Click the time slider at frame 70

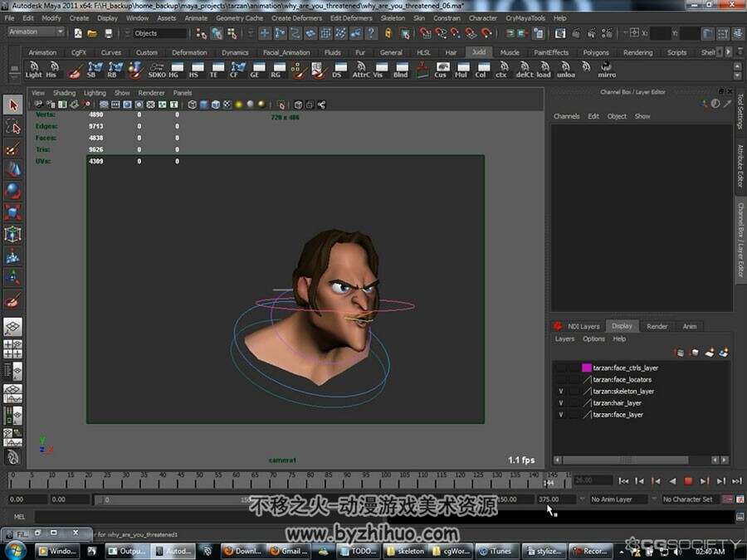273,481
